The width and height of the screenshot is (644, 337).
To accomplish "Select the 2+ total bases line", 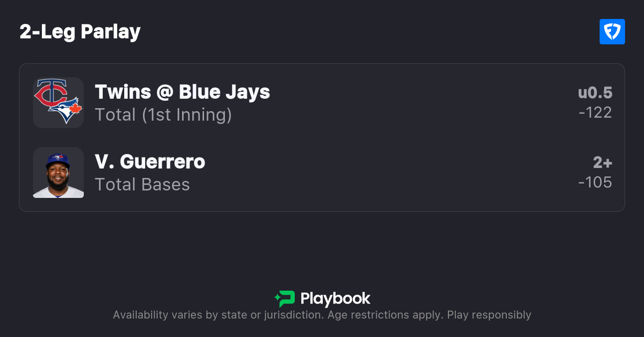I will pos(602,163).
